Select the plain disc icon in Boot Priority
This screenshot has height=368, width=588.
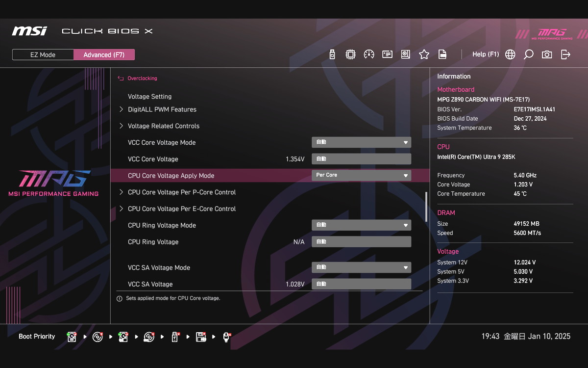pos(98,337)
